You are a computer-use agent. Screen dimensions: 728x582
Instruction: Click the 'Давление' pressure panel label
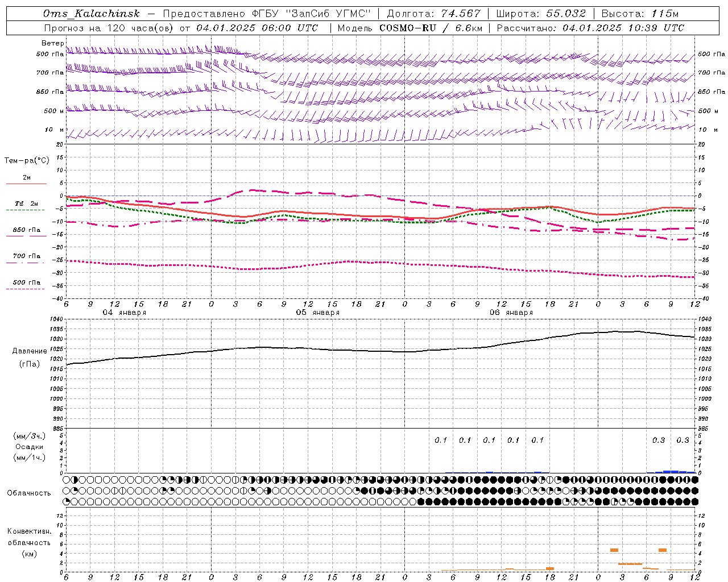point(29,351)
